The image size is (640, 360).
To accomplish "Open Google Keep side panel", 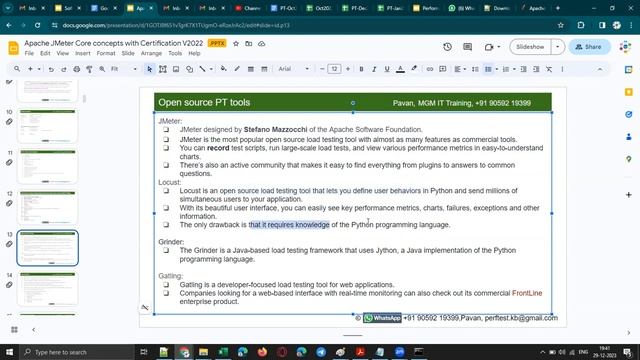I will 629,92.
